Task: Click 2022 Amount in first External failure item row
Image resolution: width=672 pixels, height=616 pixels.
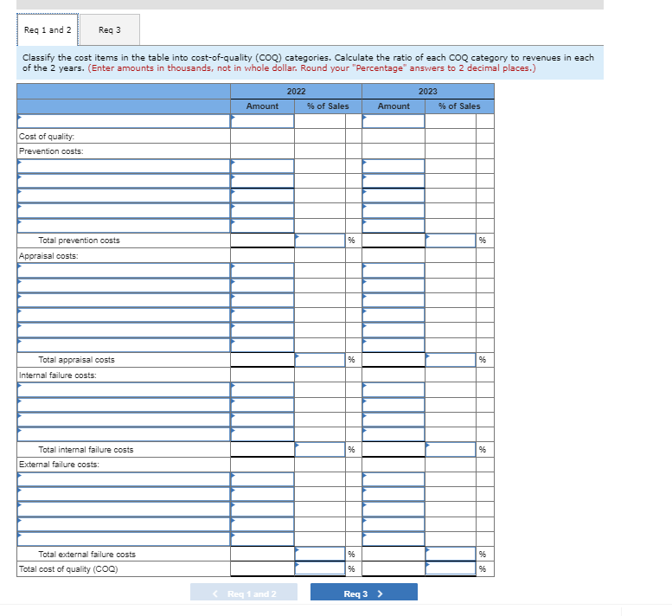Action: click(x=262, y=479)
